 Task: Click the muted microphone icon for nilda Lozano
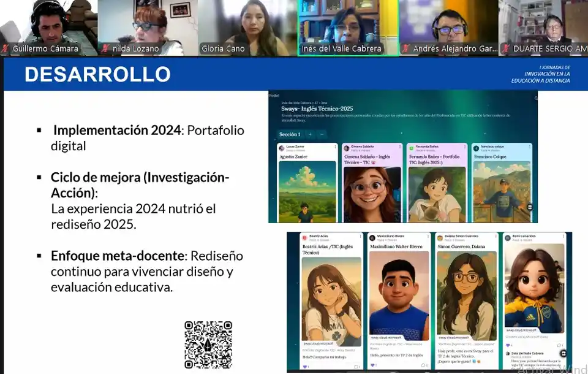click(x=105, y=48)
